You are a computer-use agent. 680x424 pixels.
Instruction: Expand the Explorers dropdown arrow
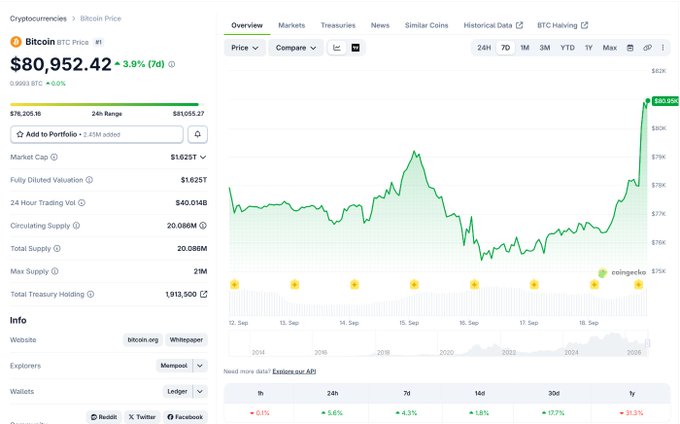click(x=200, y=365)
